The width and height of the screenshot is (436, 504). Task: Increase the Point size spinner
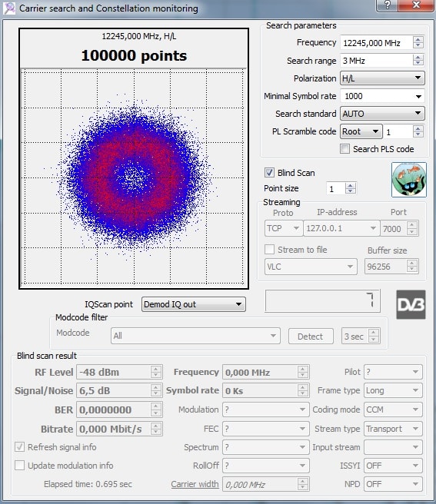[x=351, y=185]
